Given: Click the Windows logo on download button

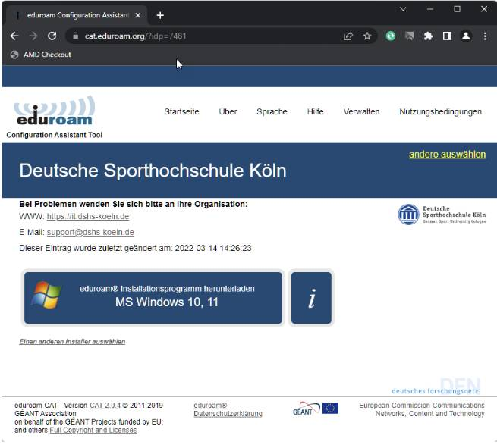Looking at the screenshot, I should [x=46, y=295].
